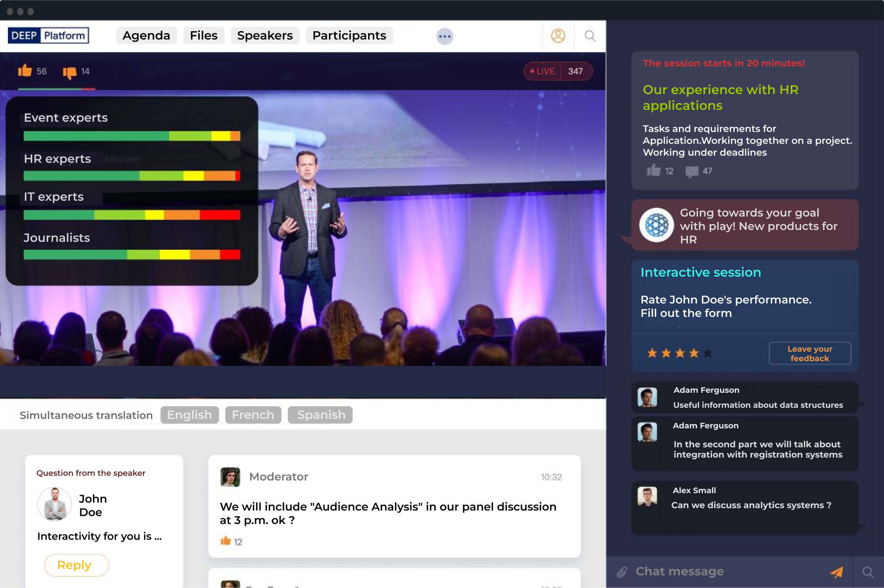The width and height of the screenshot is (884, 588).
Task: Click the header search magnifier icon
Action: point(590,36)
